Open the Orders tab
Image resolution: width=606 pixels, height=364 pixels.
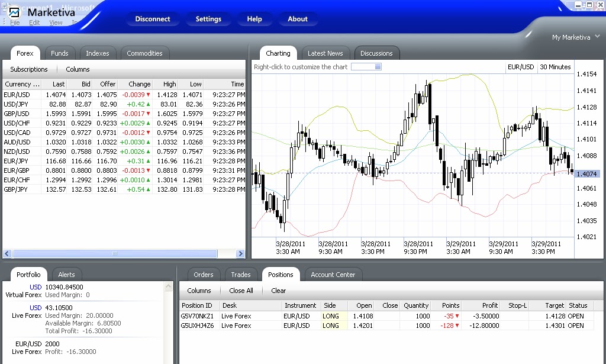tap(204, 275)
